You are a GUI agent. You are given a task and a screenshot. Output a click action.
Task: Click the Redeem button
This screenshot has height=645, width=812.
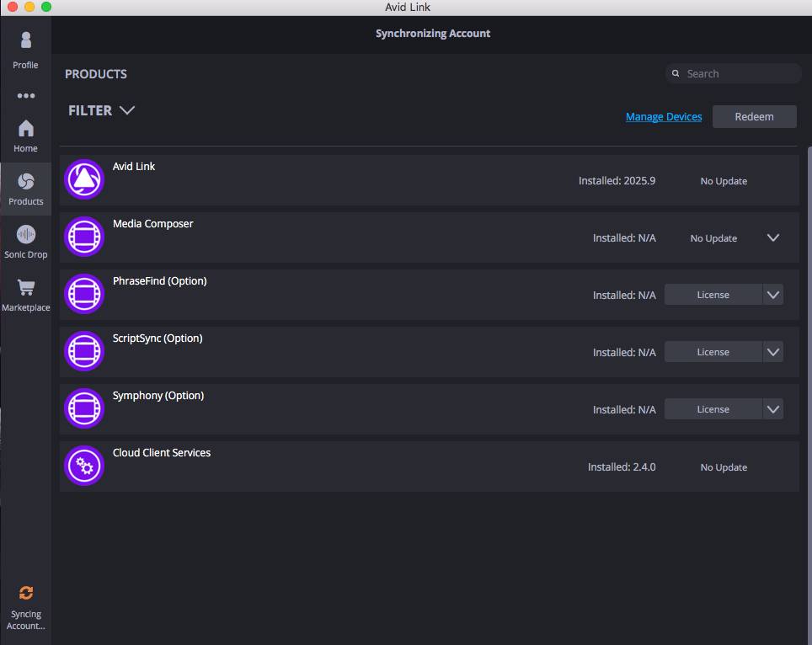[754, 116]
